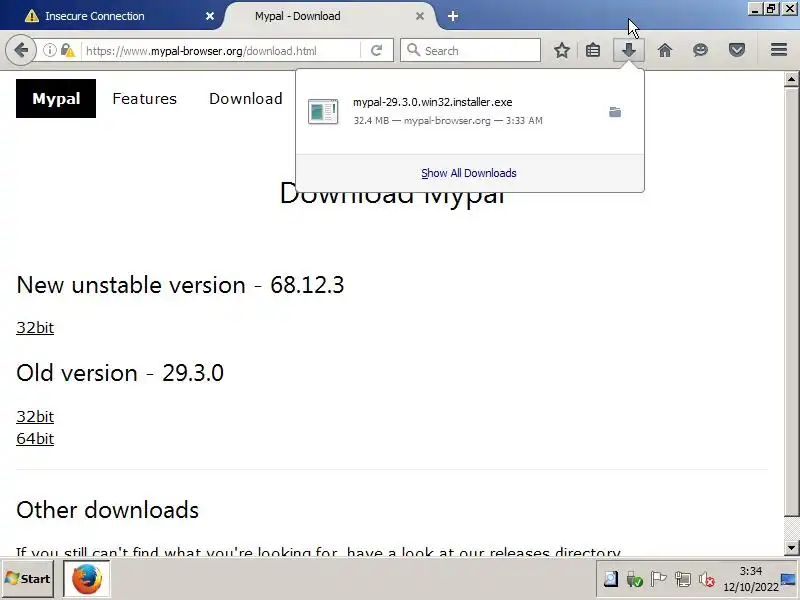Switch to the Insecure Connection tab
The width and height of the screenshot is (800, 600).
tap(111, 16)
